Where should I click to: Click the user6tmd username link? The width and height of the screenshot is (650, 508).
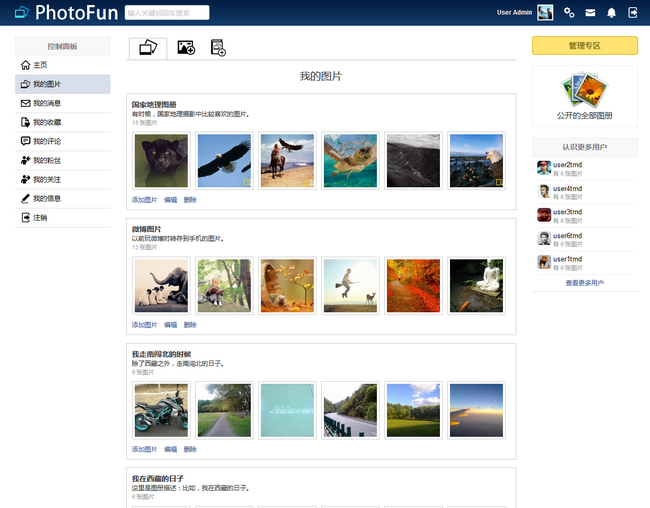tap(568, 236)
